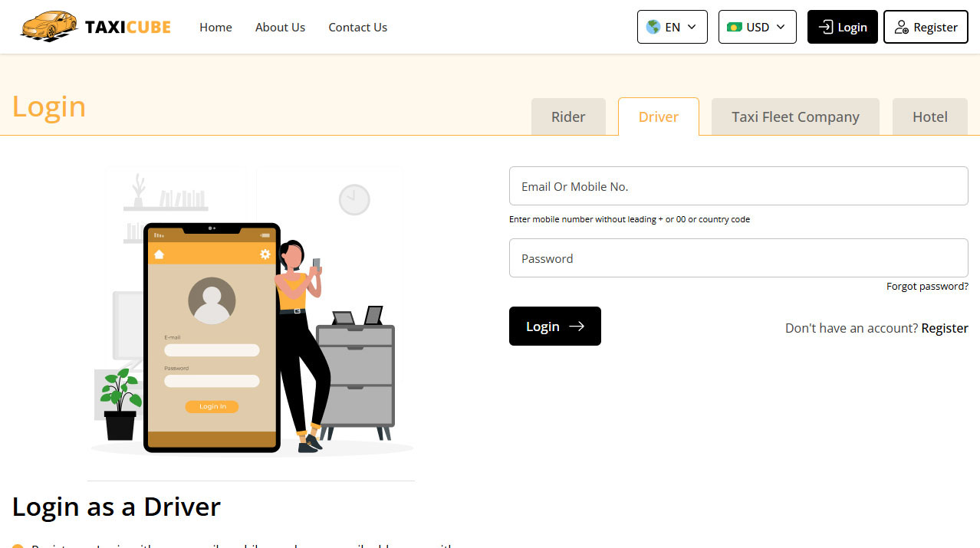980x548 pixels.
Task: Click the Forgot password link
Action: pyautogui.click(x=927, y=286)
